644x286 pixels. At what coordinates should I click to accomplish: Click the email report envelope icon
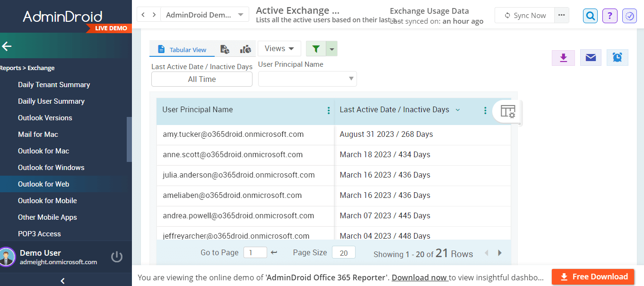pos(591,58)
